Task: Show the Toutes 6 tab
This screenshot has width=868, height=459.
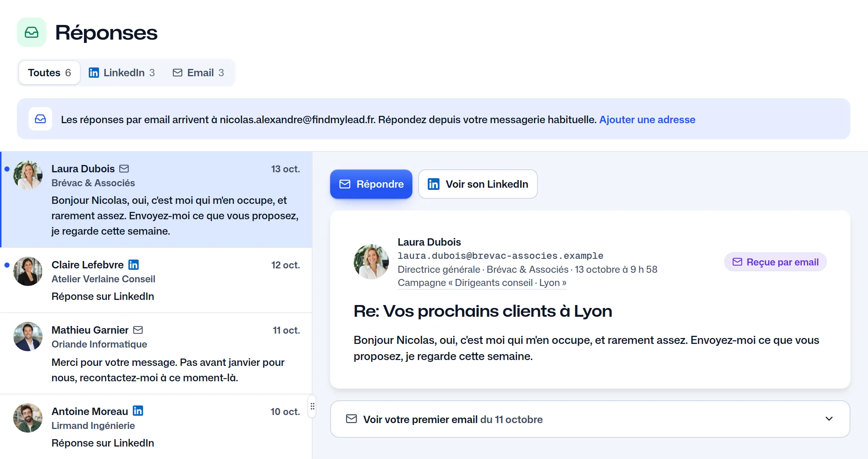Action: click(50, 73)
